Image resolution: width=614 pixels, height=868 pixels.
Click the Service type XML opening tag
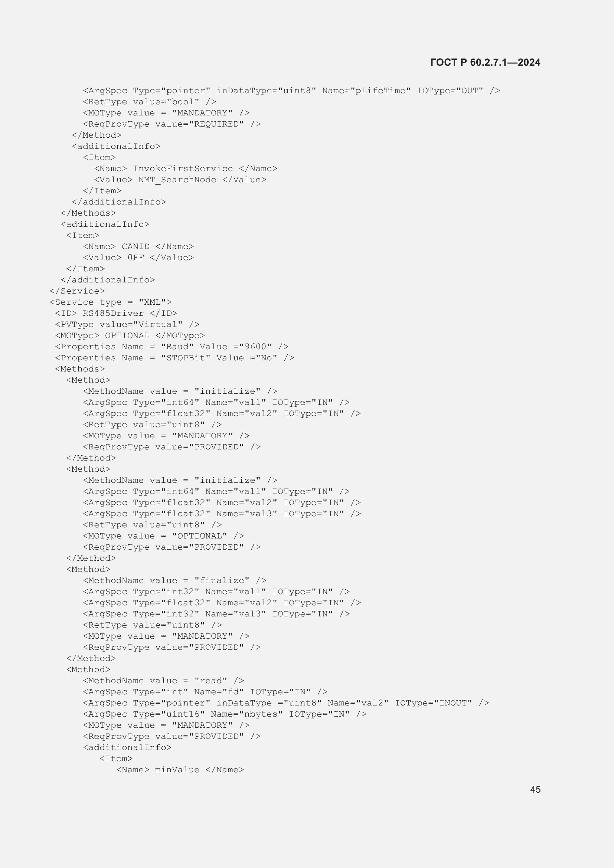click(110, 302)
